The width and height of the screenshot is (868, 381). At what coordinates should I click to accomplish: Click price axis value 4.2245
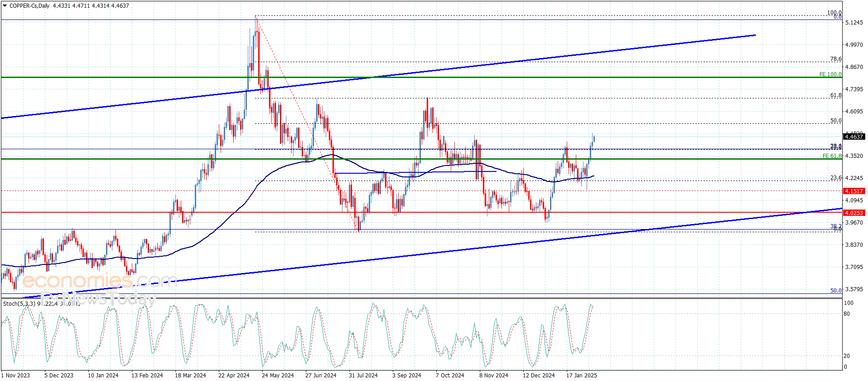[x=854, y=178]
